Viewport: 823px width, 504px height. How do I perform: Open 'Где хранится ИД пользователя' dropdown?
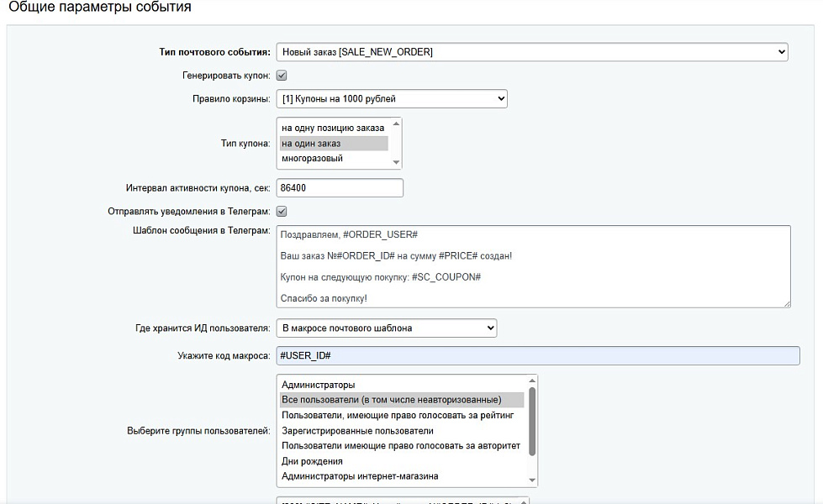(x=387, y=328)
